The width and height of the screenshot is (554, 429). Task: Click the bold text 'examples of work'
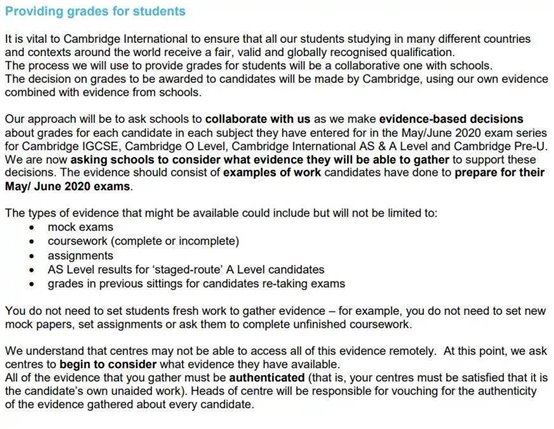click(272, 173)
